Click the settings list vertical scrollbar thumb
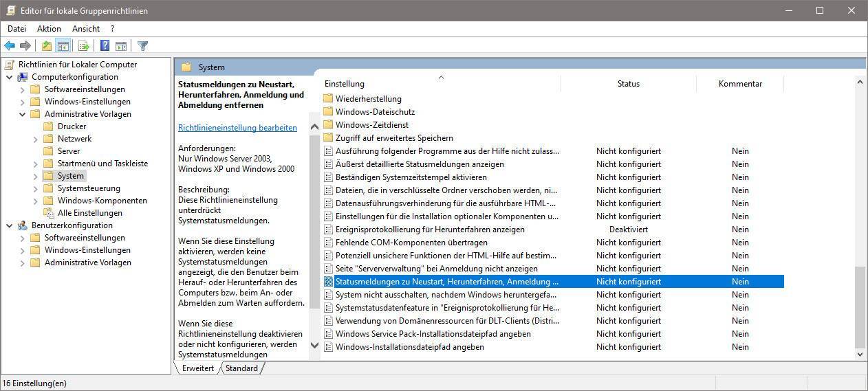 (859, 307)
